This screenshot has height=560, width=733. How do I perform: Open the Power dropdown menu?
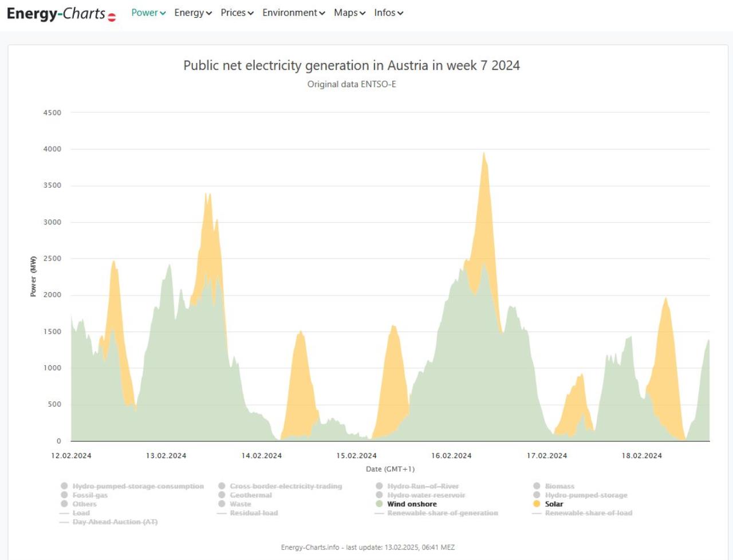click(x=148, y=13)
